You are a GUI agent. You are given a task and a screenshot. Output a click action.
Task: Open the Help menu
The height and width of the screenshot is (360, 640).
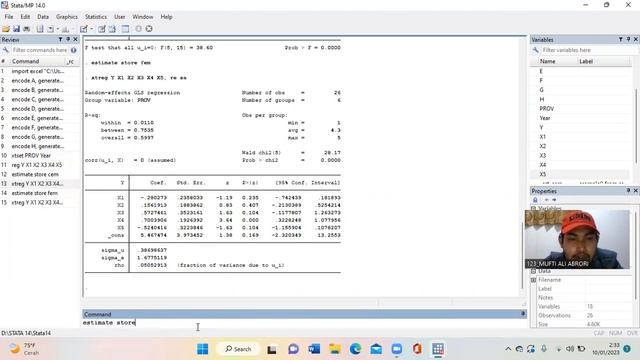pos(166,17)
